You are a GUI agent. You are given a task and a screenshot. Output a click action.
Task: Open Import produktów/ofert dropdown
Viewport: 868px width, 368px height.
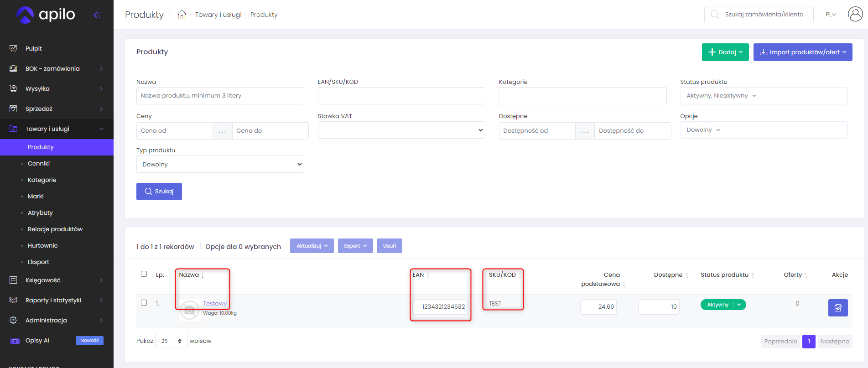(803, 52)
